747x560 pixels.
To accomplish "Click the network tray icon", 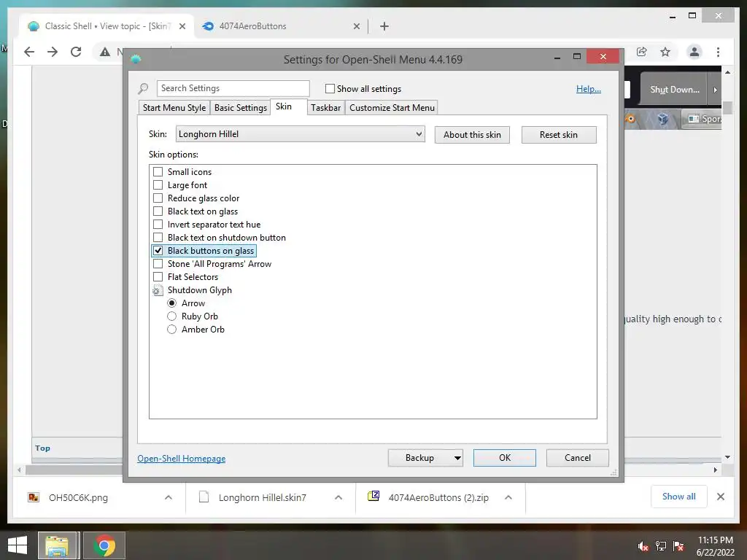I will 661,546.
